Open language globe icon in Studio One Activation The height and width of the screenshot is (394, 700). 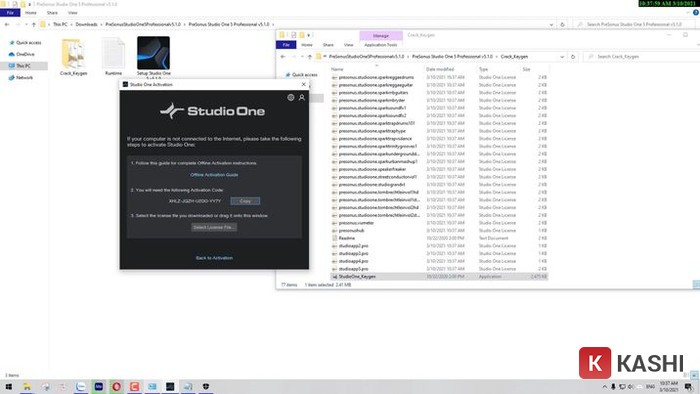coord(291,97)
